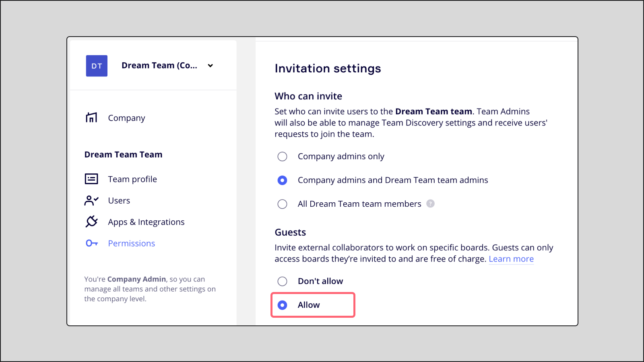Enable the Allow guests radio button
Screen dimensions: 644x362
283,305
